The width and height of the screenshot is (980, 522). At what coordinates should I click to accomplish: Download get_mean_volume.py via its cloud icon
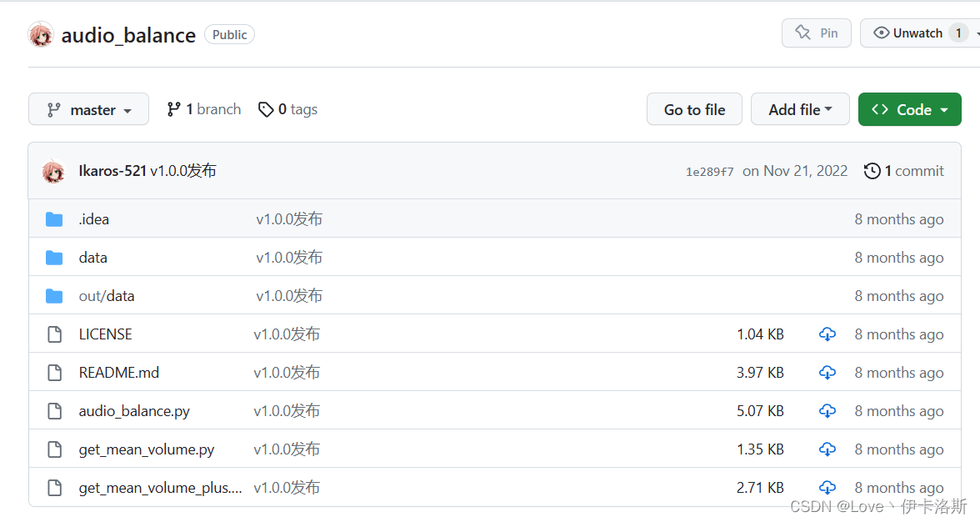coord(827,449)
